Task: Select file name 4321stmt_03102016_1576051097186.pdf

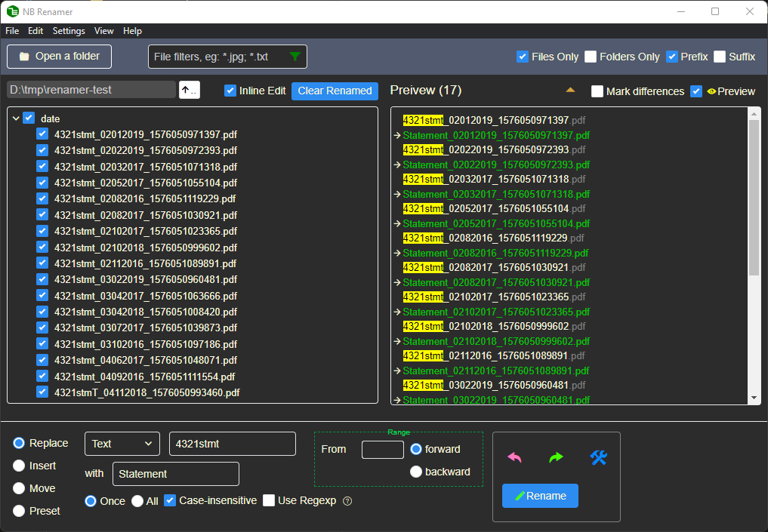Action: click(x=146, y=344)
